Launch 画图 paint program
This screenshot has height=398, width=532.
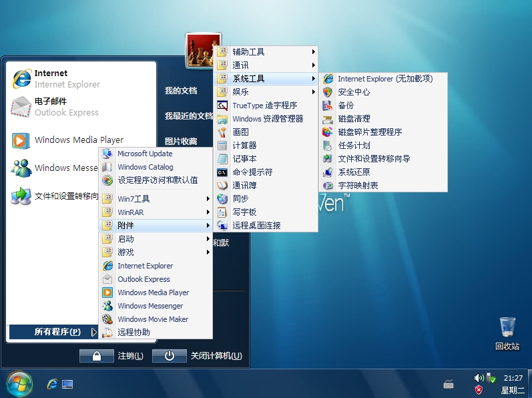[266, 132]
